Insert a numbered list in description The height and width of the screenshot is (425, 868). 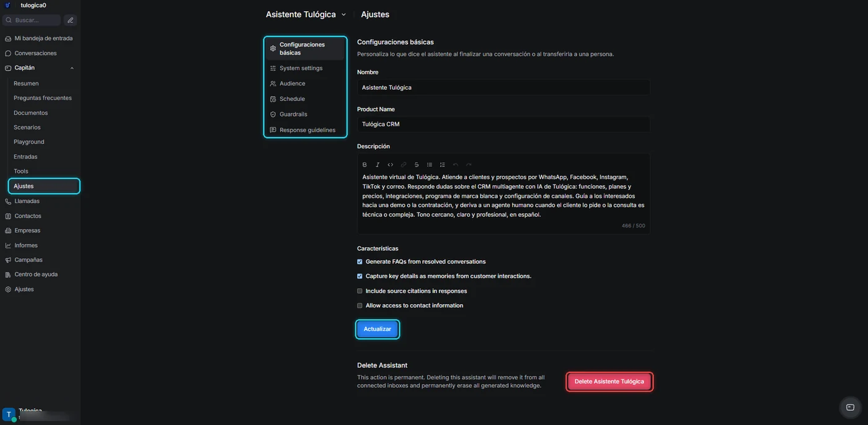click(442, 165)
